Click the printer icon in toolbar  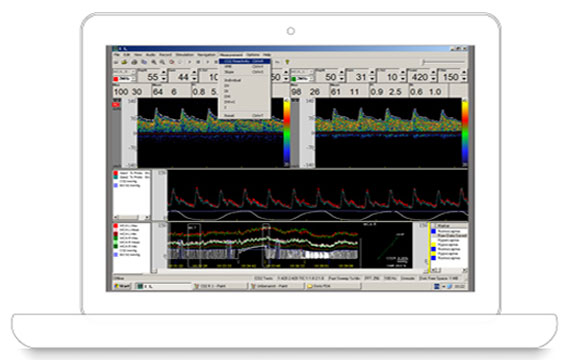pyautogui.click(x=134, y=62)
